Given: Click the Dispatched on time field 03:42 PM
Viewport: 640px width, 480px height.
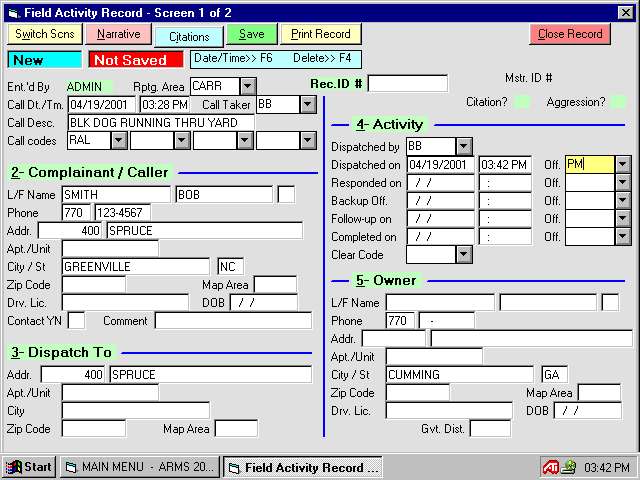Looking at the screenshot, I should [505, 164].
